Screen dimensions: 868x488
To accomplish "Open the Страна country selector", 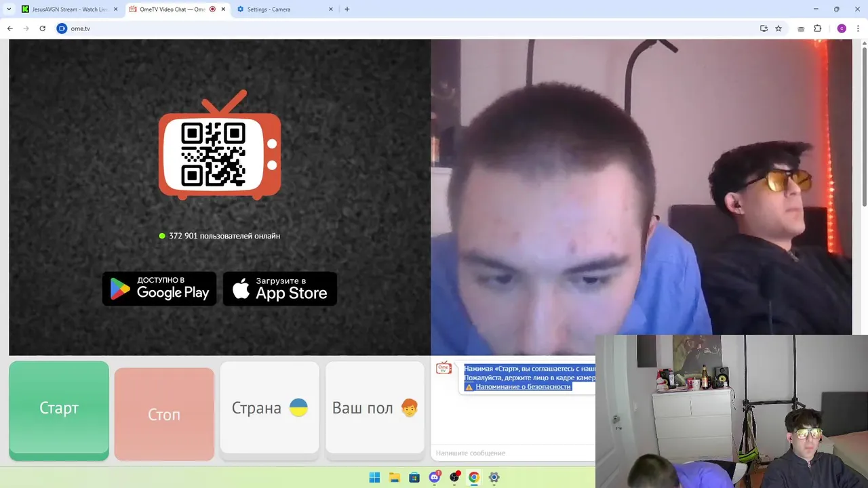I will [269, 408].
